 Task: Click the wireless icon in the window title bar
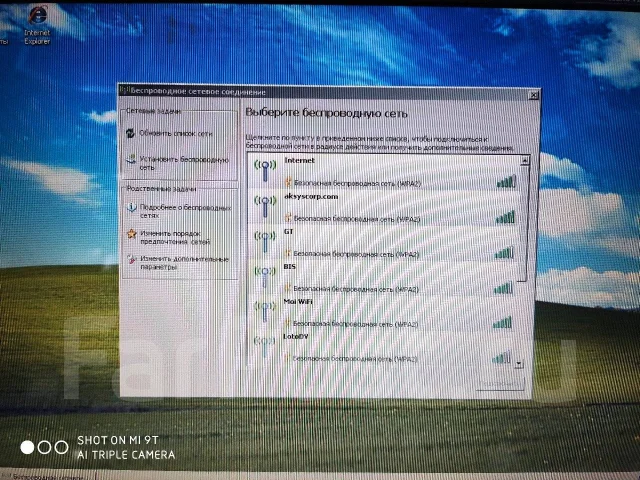(125, 90)
